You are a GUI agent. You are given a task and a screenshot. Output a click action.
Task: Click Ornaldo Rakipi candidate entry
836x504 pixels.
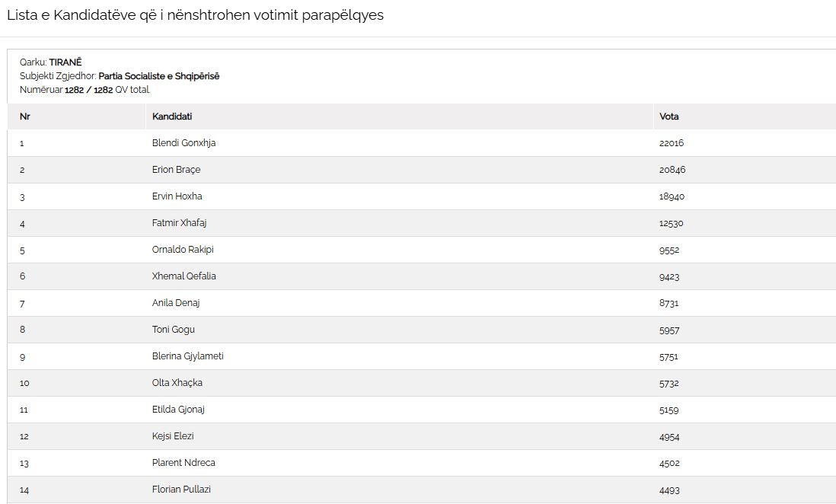(x=183, y=250)
